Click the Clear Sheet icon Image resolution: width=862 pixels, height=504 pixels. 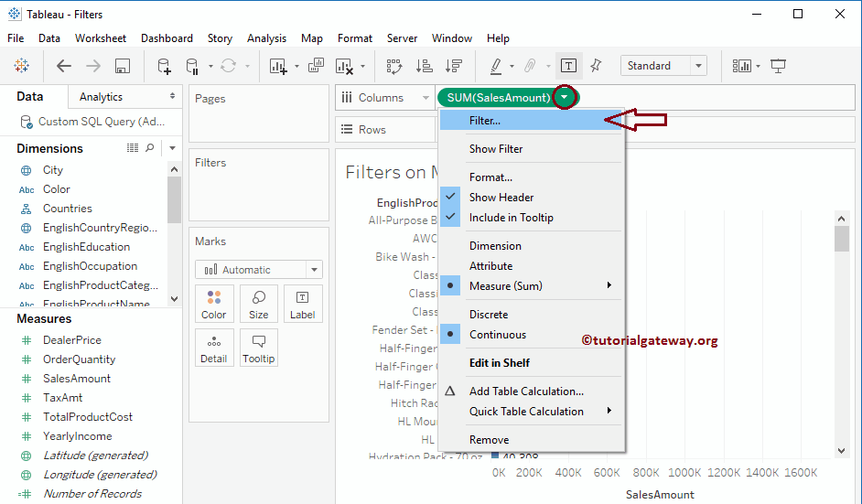click(344, 66)
